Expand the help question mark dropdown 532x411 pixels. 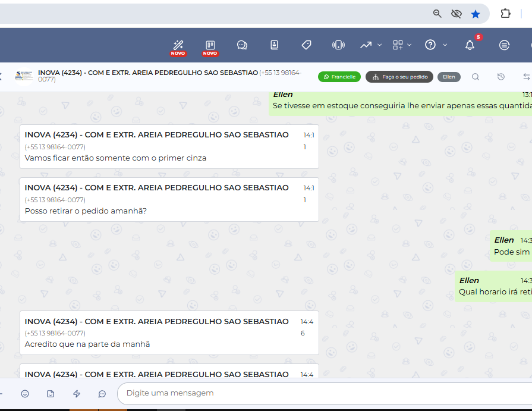(445, 45)
